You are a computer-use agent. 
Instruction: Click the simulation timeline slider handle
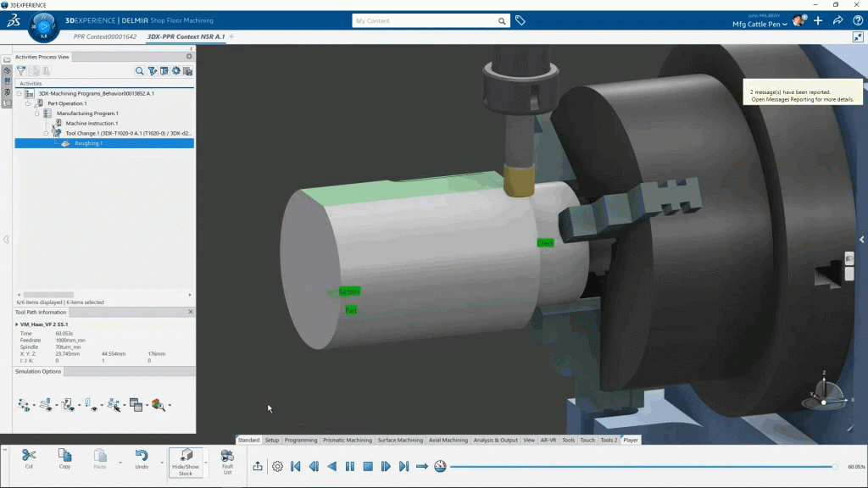(x=835, y=467)
